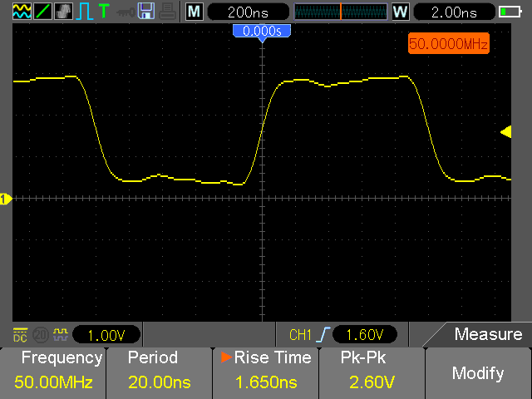Click the battery level indicator

pyautogui.click(x=510, y=12)
